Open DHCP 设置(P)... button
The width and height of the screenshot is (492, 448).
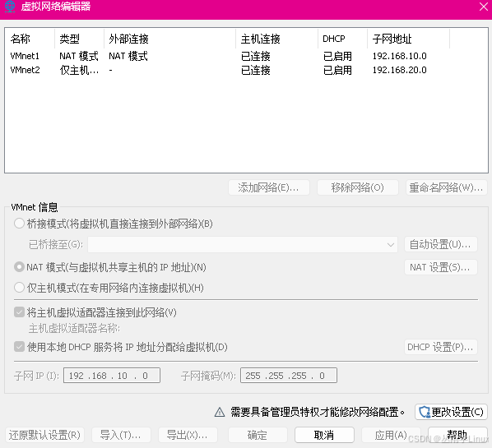(441, 347)
